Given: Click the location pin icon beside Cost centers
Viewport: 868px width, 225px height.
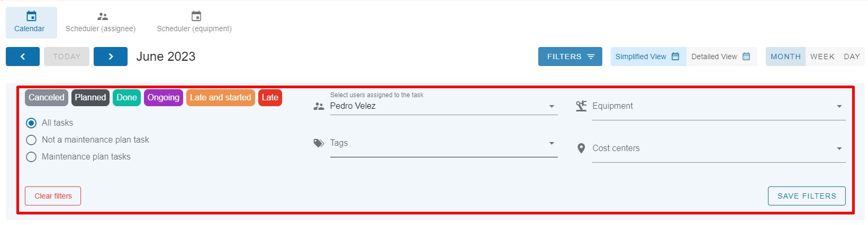Looking at the screenshot, I should pos(581,148).
